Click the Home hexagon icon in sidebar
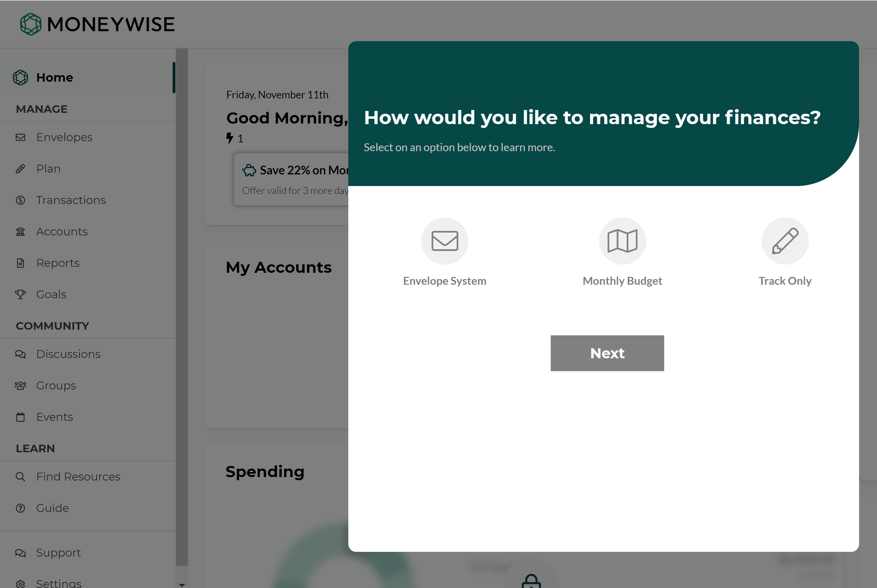The width and height of the screenshot is (877, 588). coord(20,78)
